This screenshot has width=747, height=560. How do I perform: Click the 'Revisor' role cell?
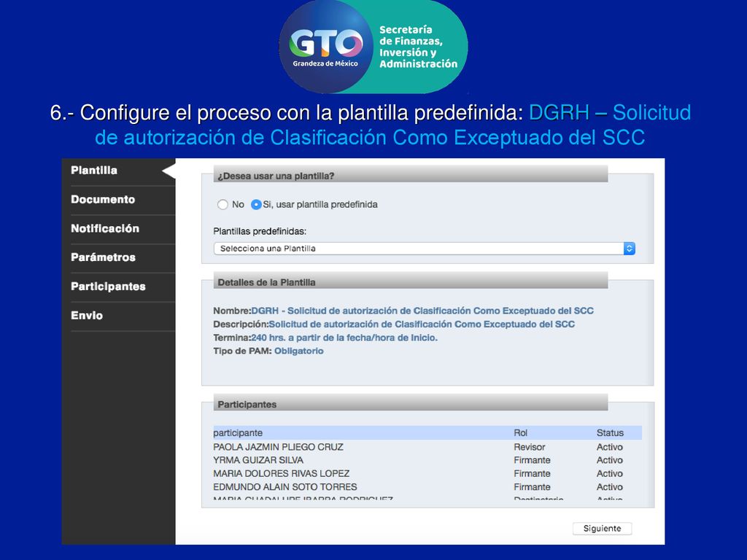click(x=530, y=447)
